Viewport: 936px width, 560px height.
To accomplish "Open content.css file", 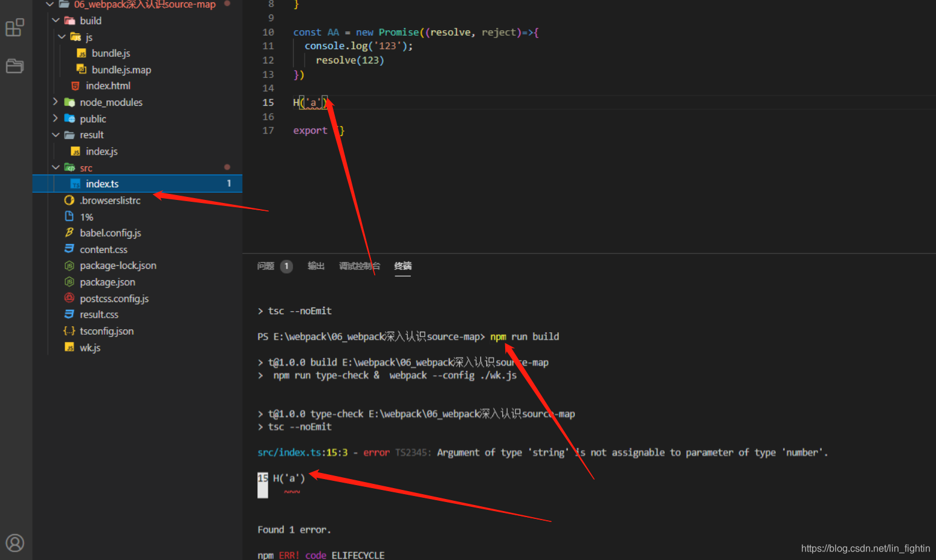I will pos(103,249).
